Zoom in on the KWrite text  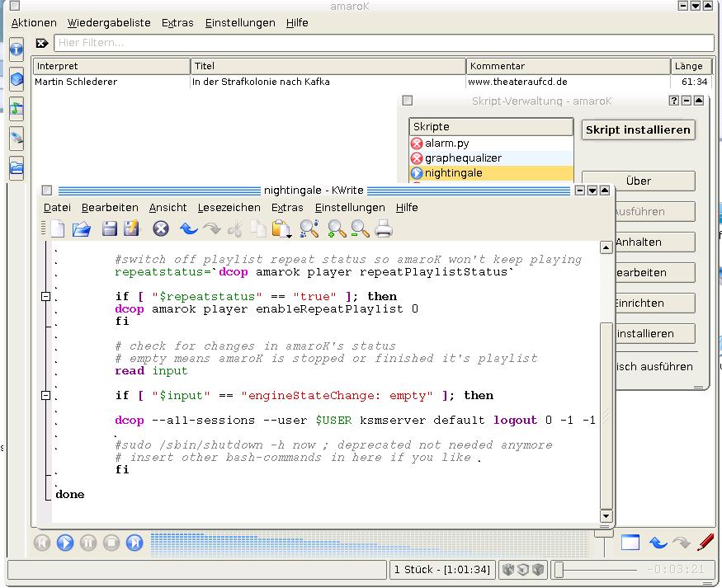tap(337, 228)
